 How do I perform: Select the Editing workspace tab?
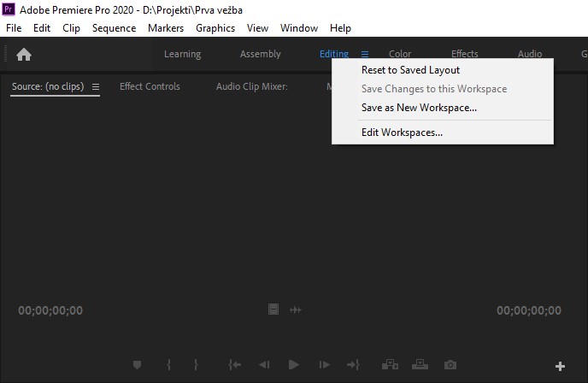tap(334, 55)
